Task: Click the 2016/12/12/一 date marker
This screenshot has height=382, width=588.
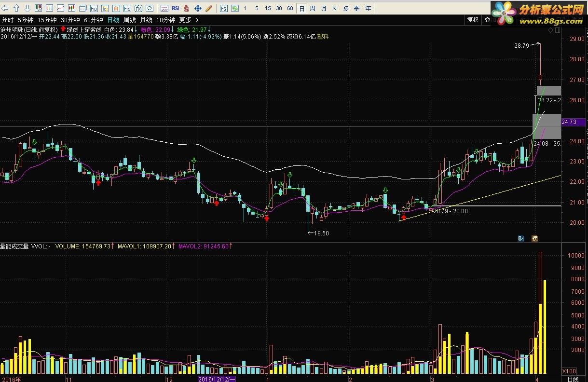Action: pos(216,379)
